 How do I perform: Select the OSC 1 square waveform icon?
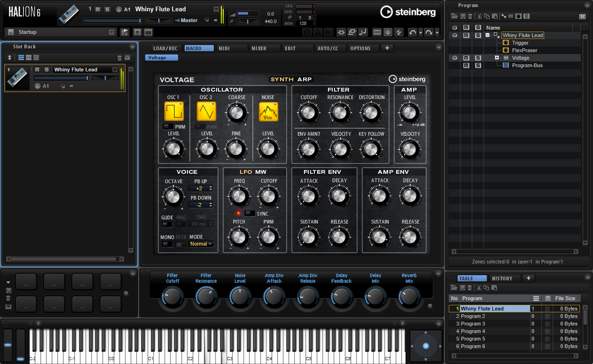coord(174,112)
